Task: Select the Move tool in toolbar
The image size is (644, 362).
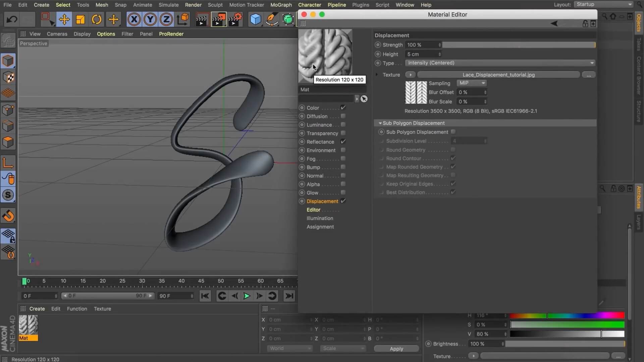Action: pyautogui.click(x=64, y=19)
